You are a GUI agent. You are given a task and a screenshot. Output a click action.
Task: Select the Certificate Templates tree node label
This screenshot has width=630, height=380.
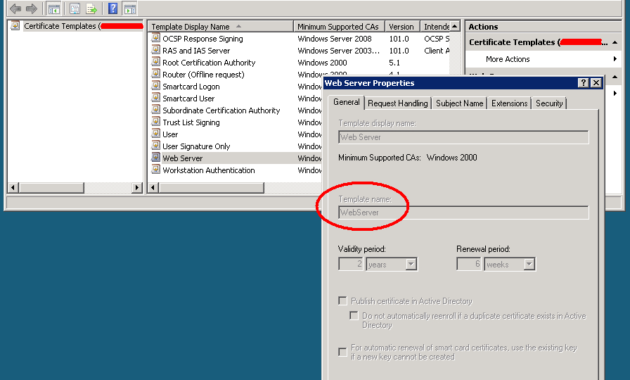[62, 26]
